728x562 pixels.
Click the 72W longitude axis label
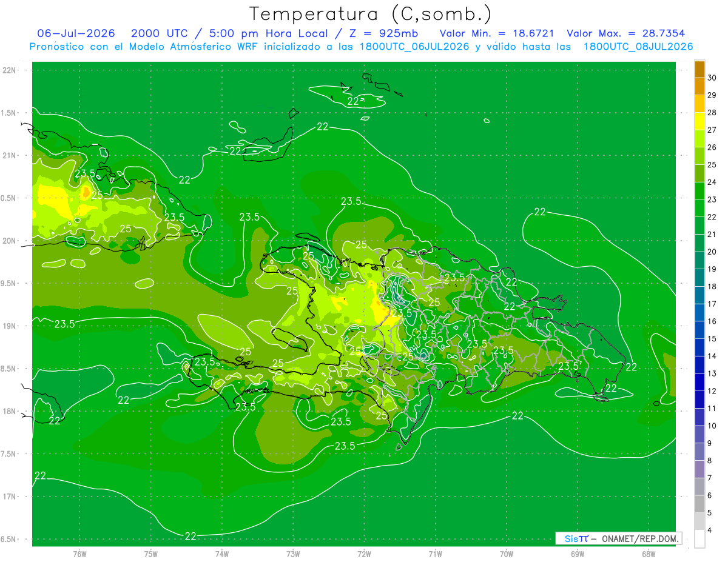[x=364, y=554]
